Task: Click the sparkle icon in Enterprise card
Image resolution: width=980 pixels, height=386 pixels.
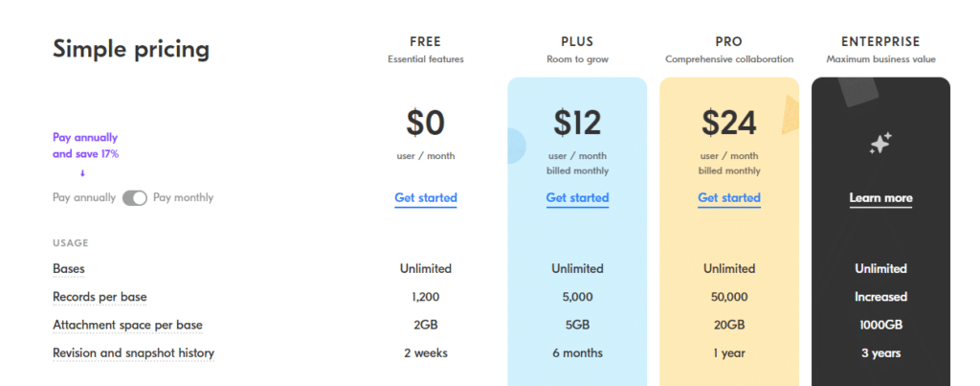Action: [880, 144]
